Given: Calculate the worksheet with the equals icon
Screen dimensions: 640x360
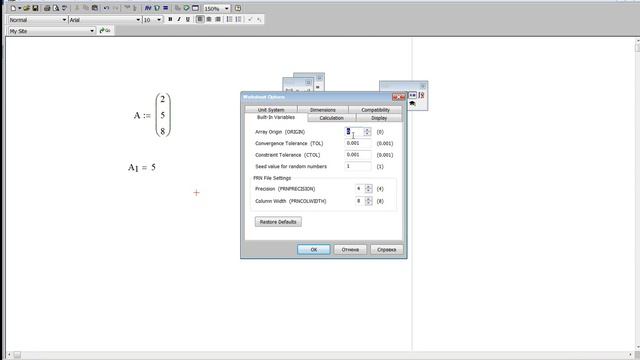Looking at the screenshot, I should pyautogui.click(x=166, y=8).
